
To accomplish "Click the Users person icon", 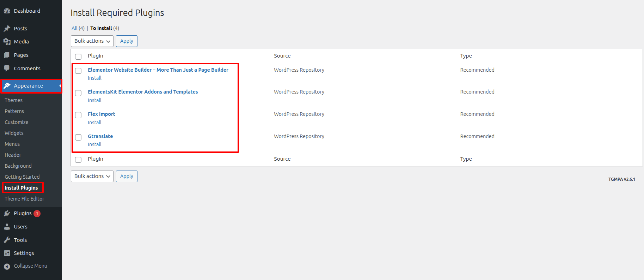I will point(7,227).
